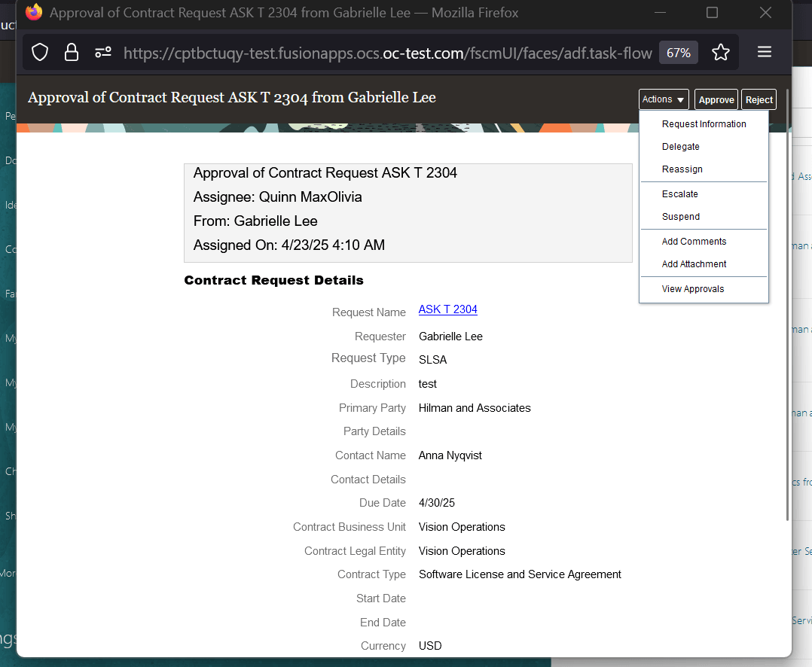
Task: Click the 67% zoom indicator
Action: click(x=677, y=52)
